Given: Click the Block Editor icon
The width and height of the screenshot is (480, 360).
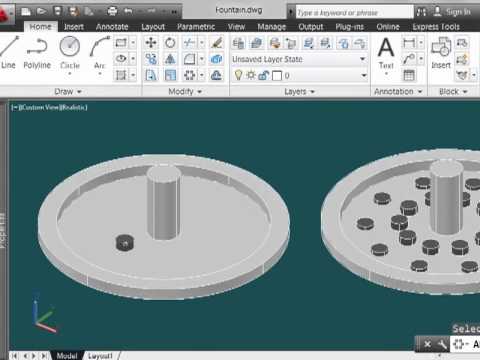Looking at the screenshot, I should pos(462,59).
